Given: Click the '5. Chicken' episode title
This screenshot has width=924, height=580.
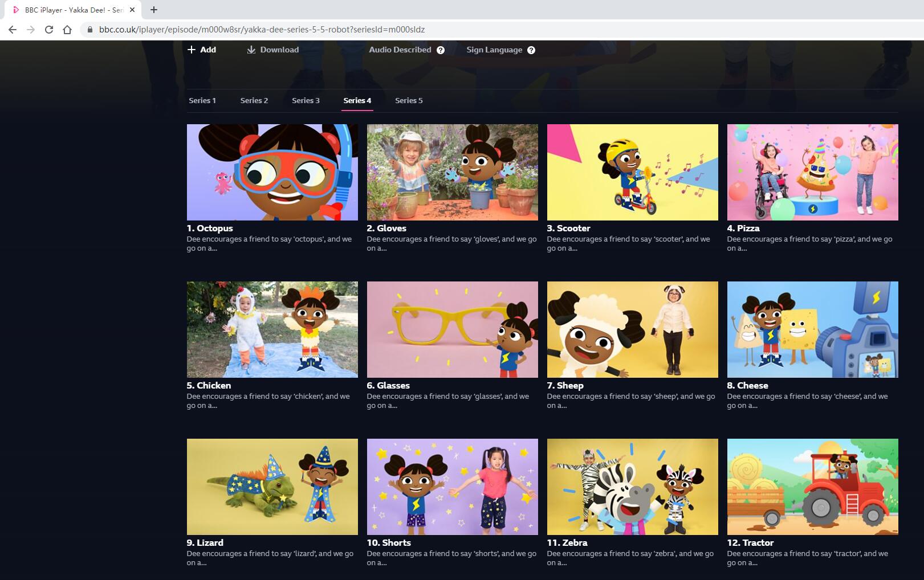Looking at the screenshot, I should click(x=209, y=385).
